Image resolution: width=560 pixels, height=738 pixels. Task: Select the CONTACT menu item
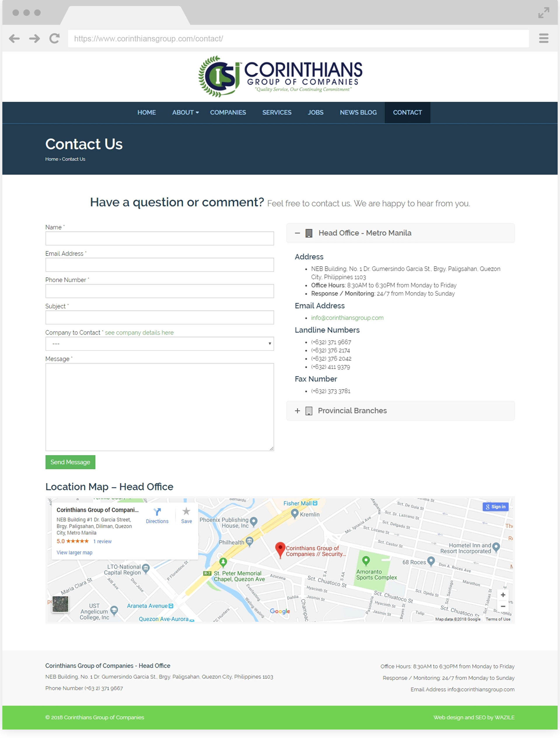pos(407,113)
